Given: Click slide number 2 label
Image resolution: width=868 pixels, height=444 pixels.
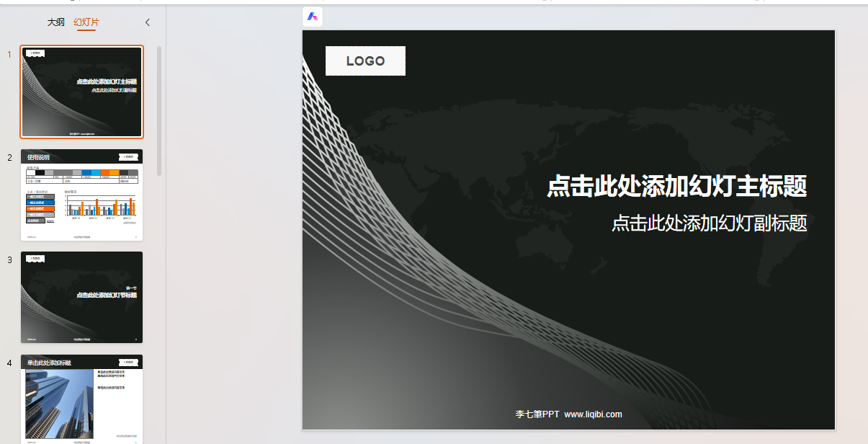Looking at the screenshot, I should click(x=10, y=157).
